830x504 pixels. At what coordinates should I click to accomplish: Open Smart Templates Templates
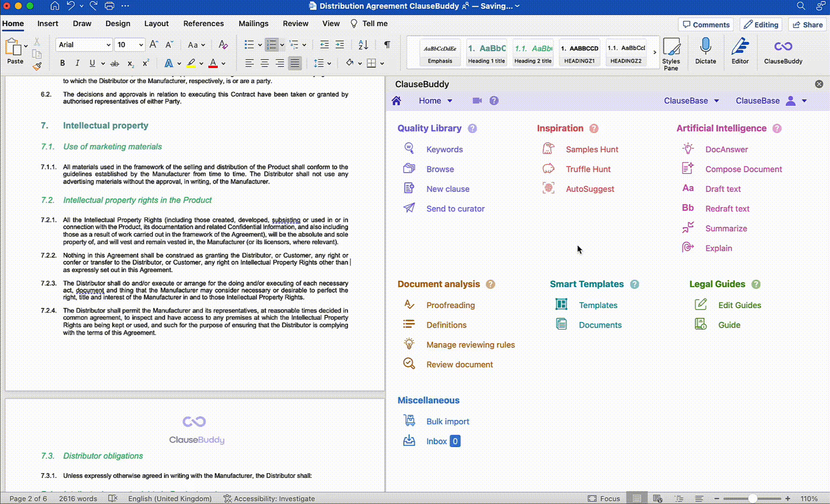pos(598,305)
